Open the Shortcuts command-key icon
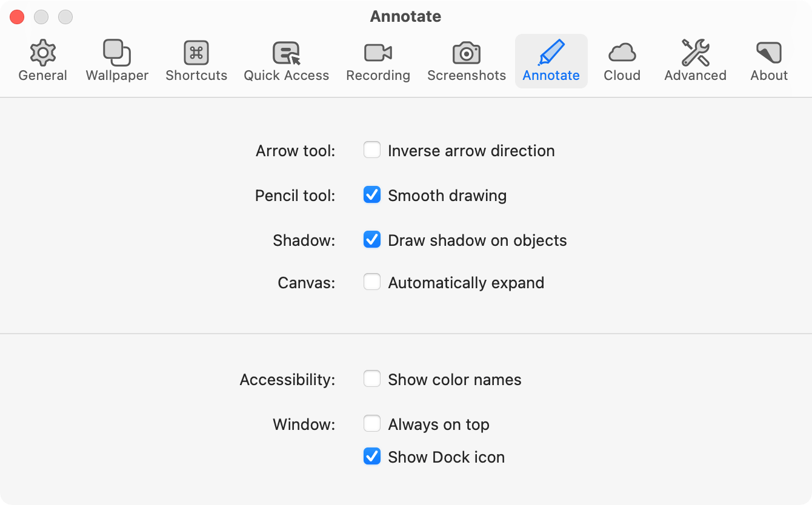Viewport: 812px width, 505px height. [x=196, y=53]
